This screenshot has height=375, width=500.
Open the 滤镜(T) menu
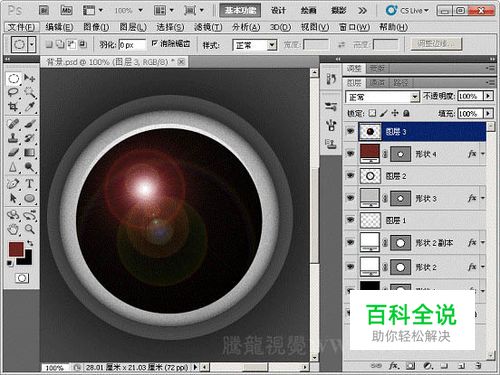click(208, 27)
